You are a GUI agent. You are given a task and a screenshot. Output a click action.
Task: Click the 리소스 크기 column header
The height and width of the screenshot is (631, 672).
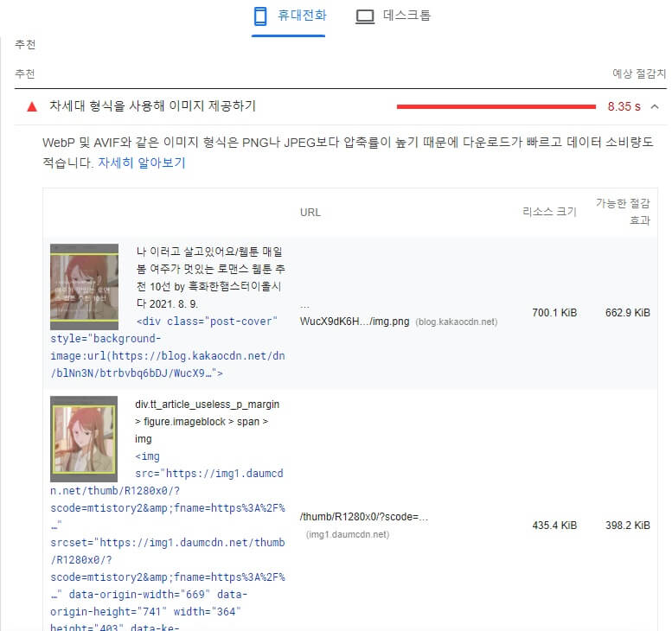pyautogui.click(x=549, y=212)
